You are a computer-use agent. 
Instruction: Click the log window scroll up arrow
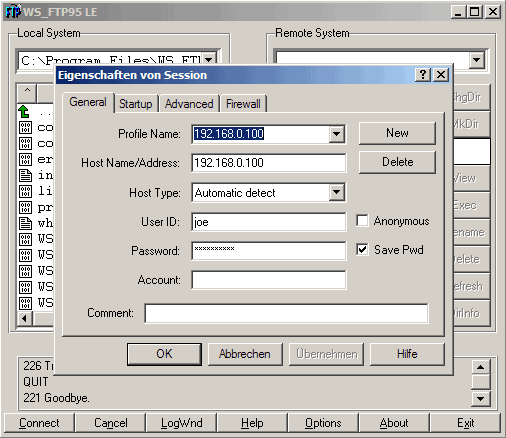click(480, 367)
